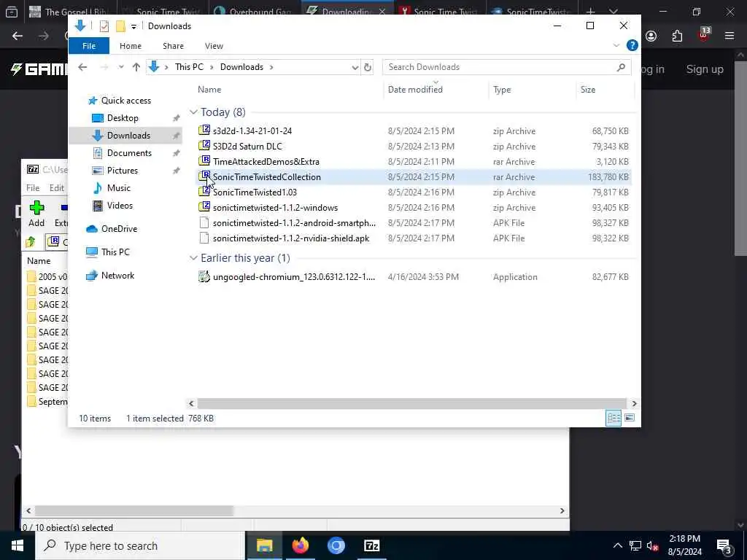Open 7-Zip from the taskbar

[371, 545]
